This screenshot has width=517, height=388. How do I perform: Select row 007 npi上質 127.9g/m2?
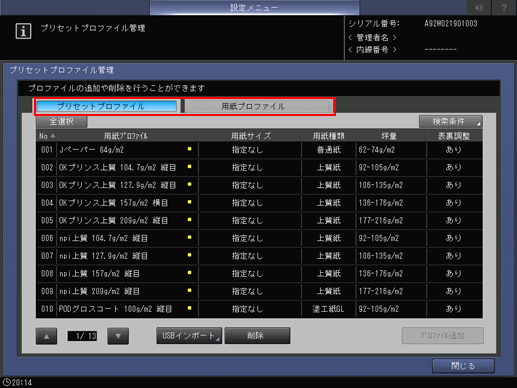point(259,256)
